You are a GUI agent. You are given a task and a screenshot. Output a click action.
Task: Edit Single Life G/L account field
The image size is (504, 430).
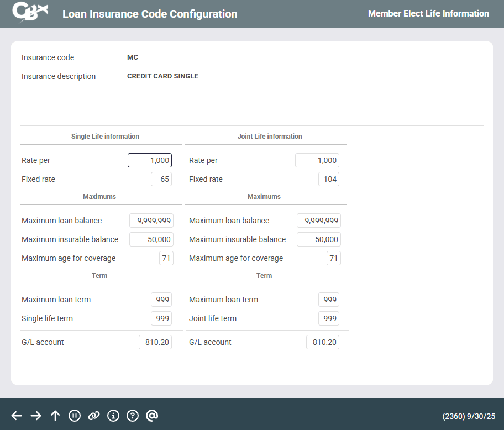(x=155, y=342)
